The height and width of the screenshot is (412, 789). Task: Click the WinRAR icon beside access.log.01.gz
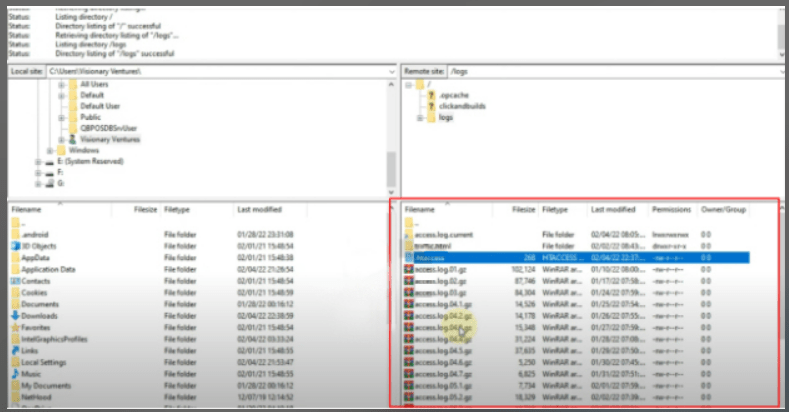pyautogui.click(x=409, y=269)
